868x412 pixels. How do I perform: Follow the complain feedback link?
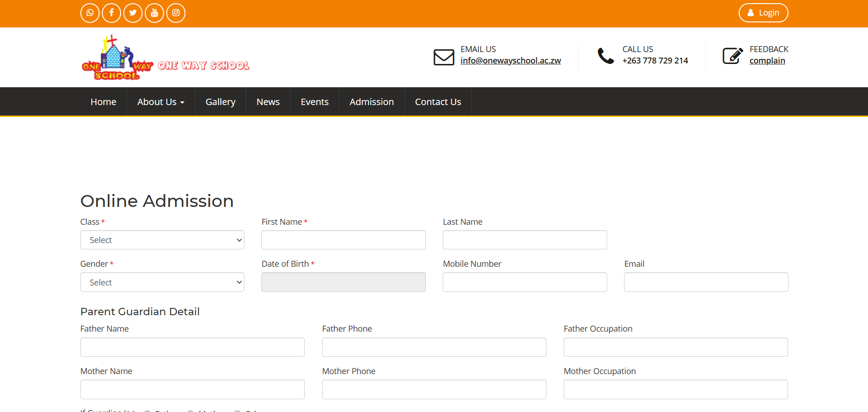767,61
